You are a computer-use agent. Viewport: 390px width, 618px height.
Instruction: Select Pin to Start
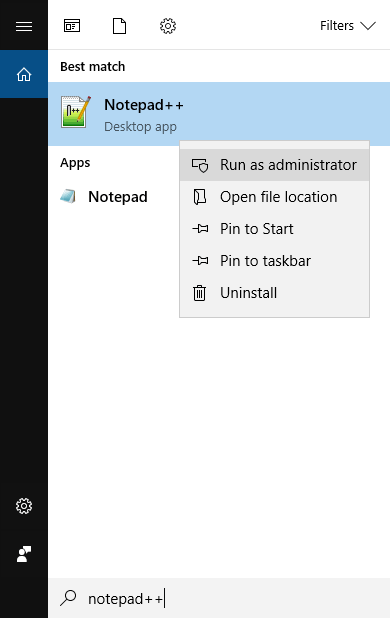tap(274, 229)
